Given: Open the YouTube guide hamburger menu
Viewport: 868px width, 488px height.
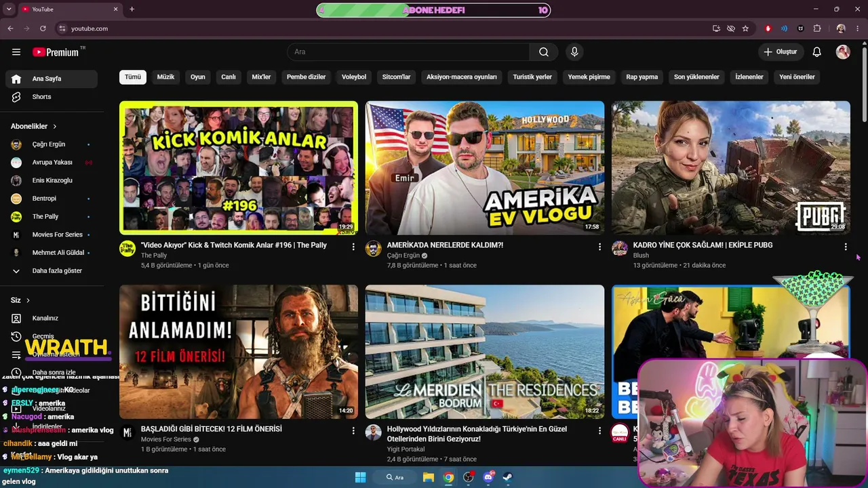Looking at the screenshot, I should tap(16, 52).
